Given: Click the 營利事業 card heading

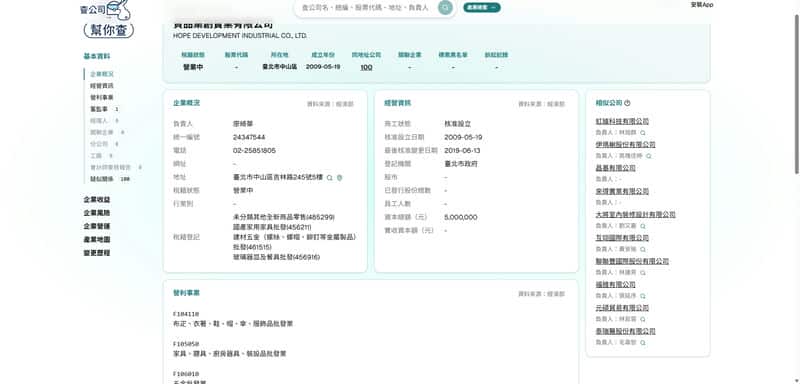Looking at the screenshot, I should (186, 293).
